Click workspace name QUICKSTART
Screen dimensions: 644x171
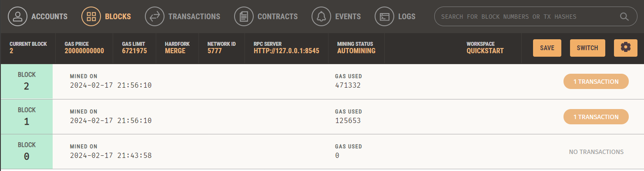[x=485, y=51]
